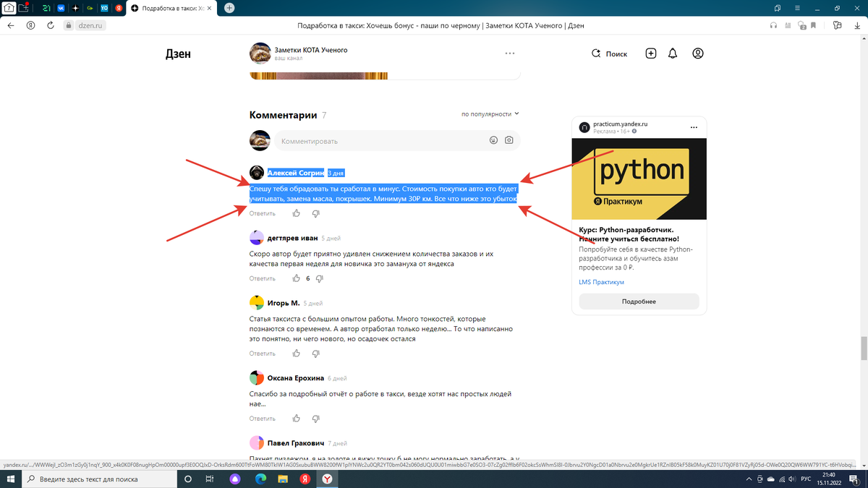This screenshot has width=868, height=488.
Task: Open the 'Заметки КОТА Ученого' channel name
Action: pyautogui.click(x=311, y=50)
